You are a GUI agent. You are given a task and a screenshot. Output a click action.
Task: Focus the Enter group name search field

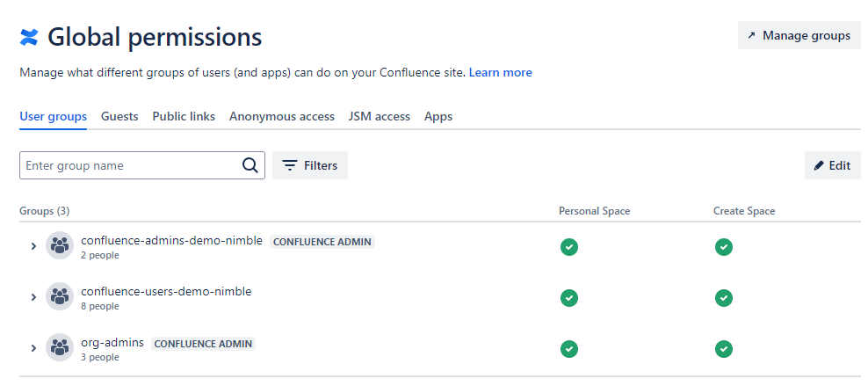tap(142, 165)
